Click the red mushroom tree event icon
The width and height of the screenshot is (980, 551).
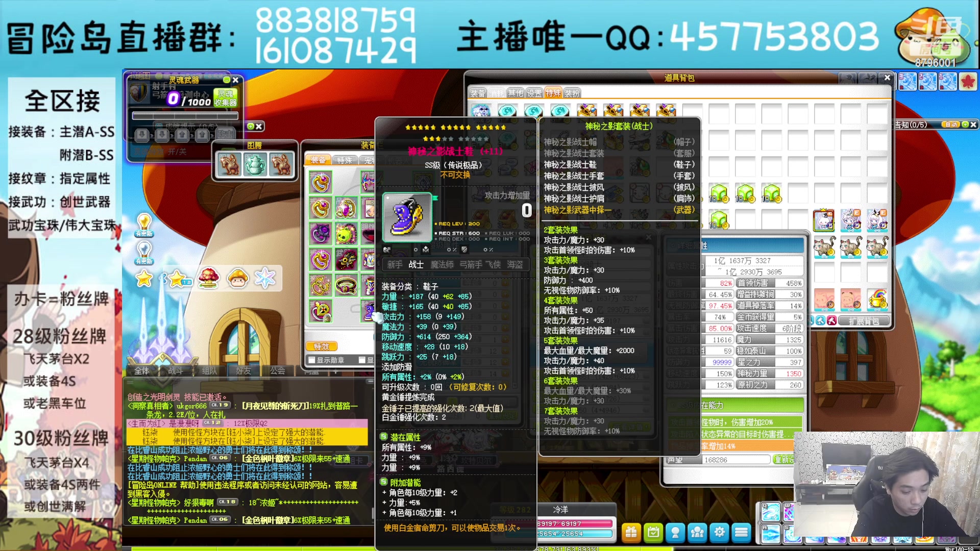tap(208, 278)
